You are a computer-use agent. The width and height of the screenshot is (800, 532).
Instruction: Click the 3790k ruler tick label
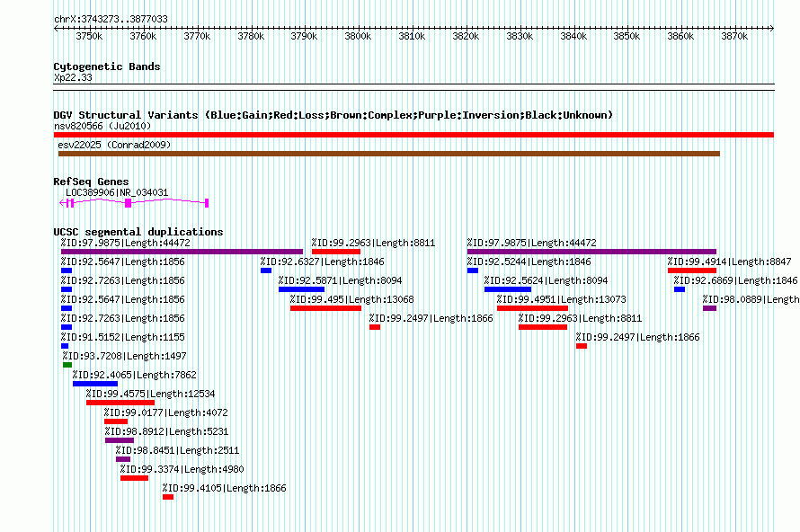[304, 36]
